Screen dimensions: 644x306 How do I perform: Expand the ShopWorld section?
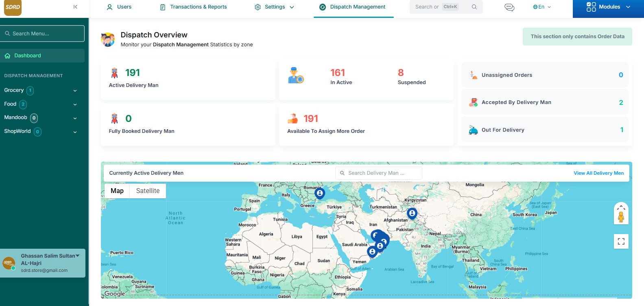click(75, 132)
